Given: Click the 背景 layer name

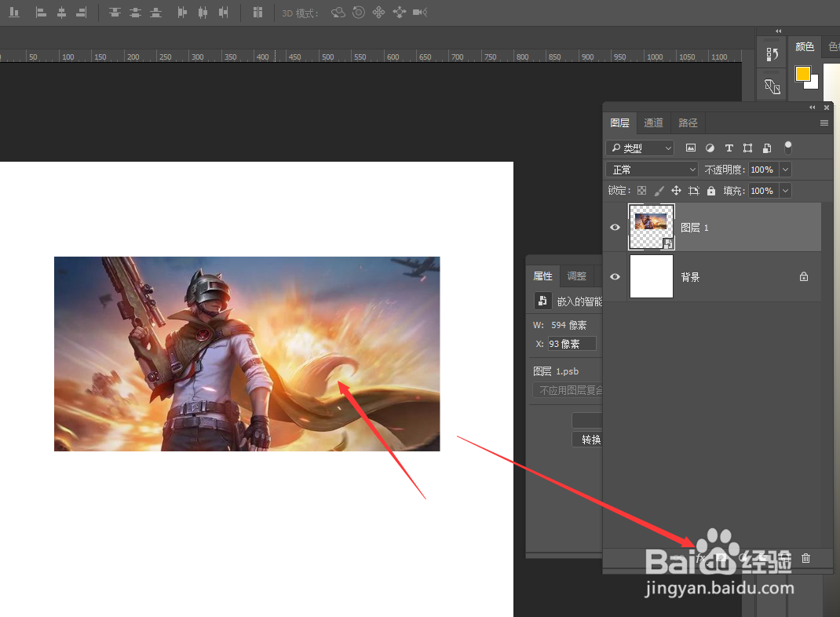Looking at the screenshot, I should point(690,277).
